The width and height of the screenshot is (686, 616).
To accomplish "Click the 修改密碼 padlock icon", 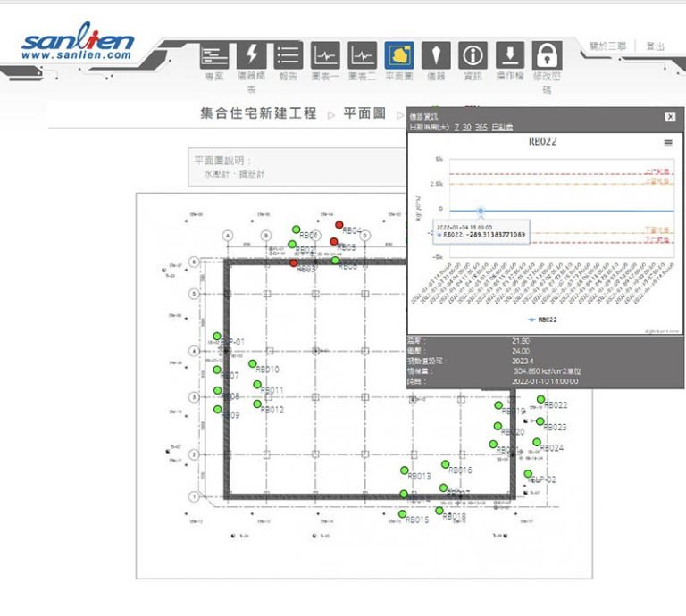I will pos(547,56).
